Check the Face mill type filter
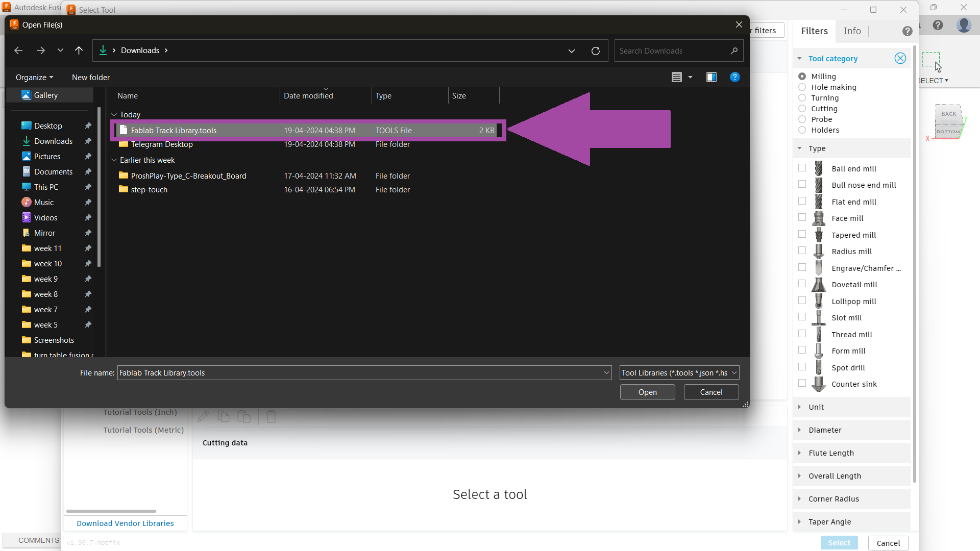980x551 pixels. (x=802, y=218)
